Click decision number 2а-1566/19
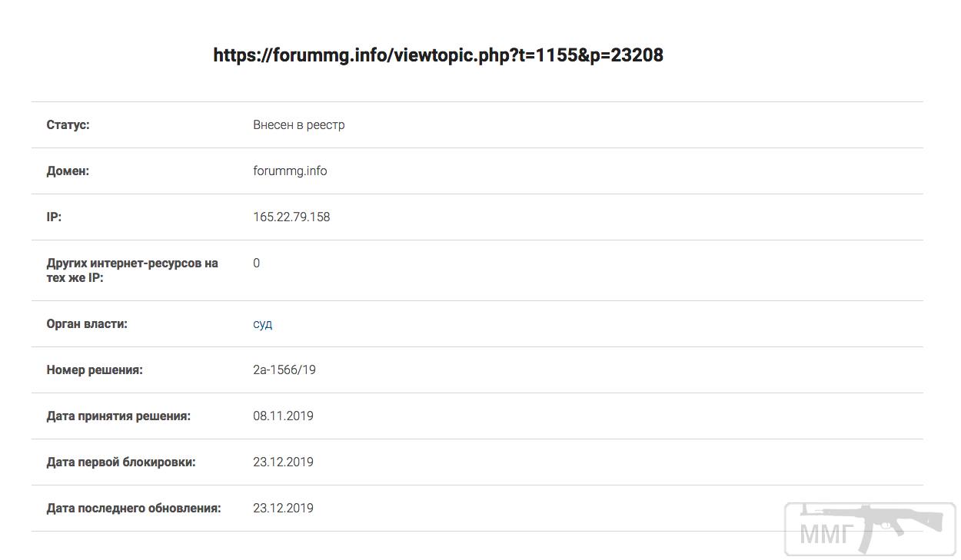This screenshot has height=560, width=961. pos(284,370)
